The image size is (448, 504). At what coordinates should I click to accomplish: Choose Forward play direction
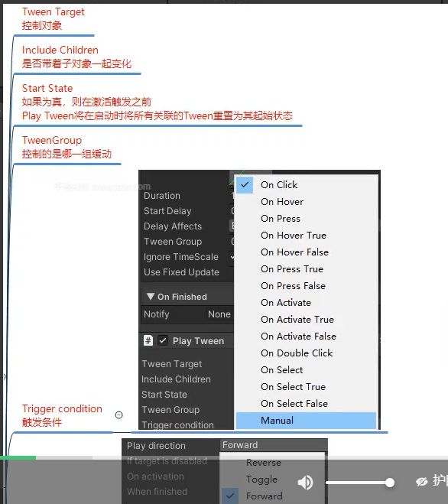coord(265,496)
